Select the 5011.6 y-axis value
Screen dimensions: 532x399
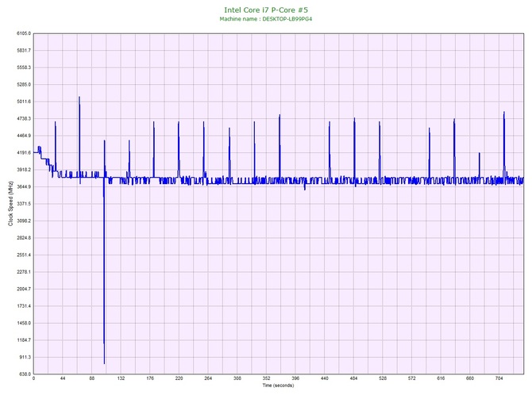click(x=24, y=102)
